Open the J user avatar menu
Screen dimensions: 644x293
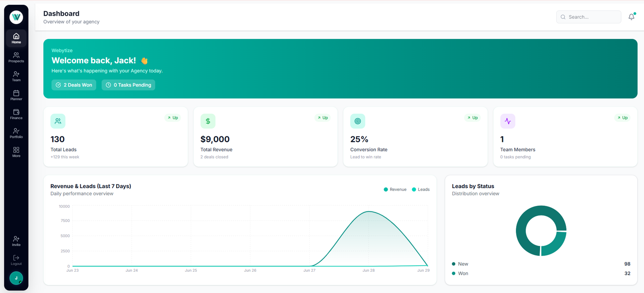tap(16, 278)
